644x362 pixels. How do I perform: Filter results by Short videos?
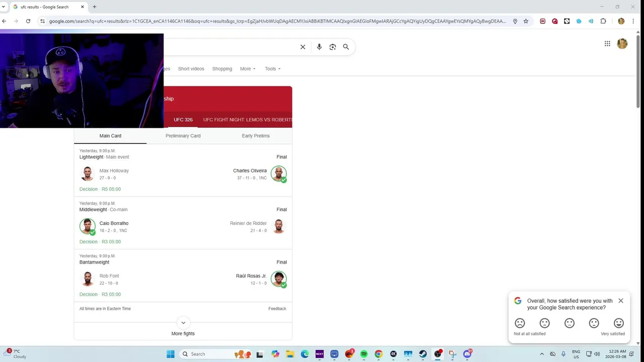coord(191,69)
